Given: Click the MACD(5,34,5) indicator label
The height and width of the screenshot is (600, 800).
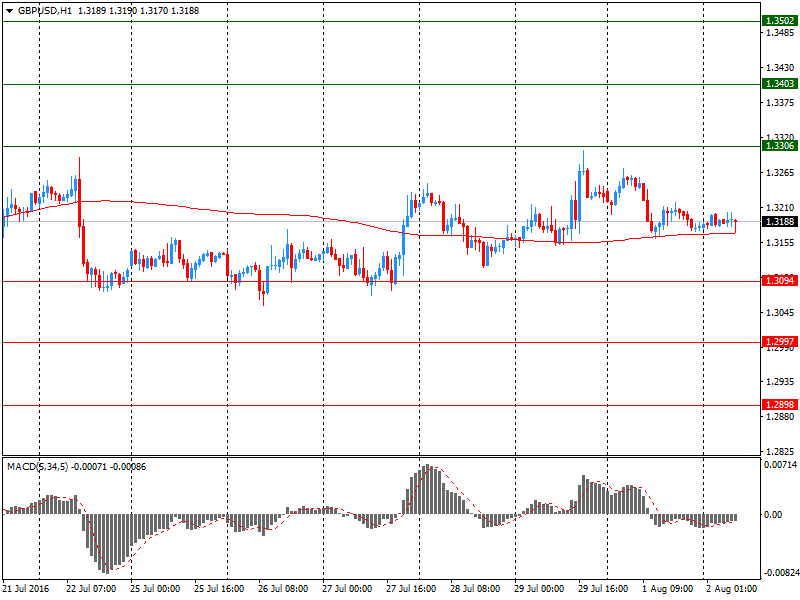Looking at the screenshot, I should [37, 467].
